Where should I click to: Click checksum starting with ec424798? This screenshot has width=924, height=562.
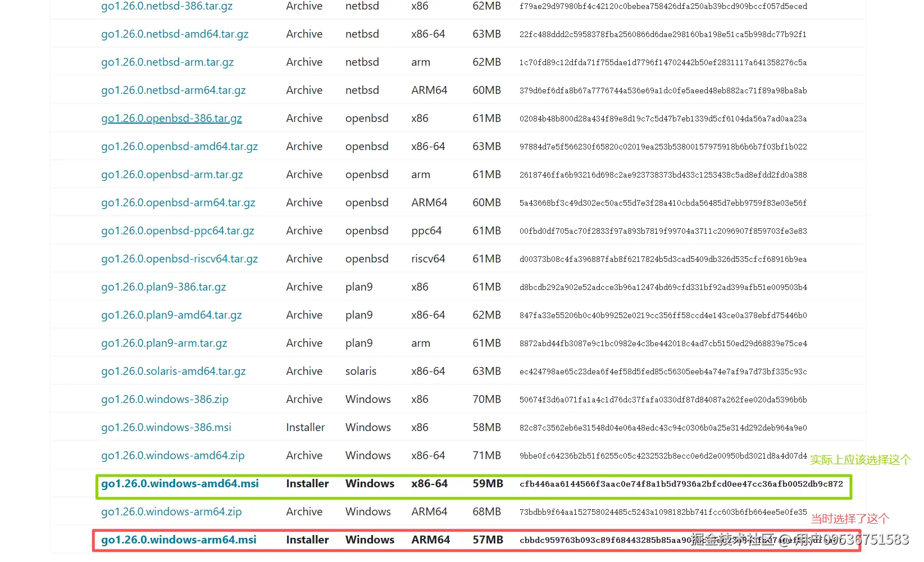pos(663,371)
